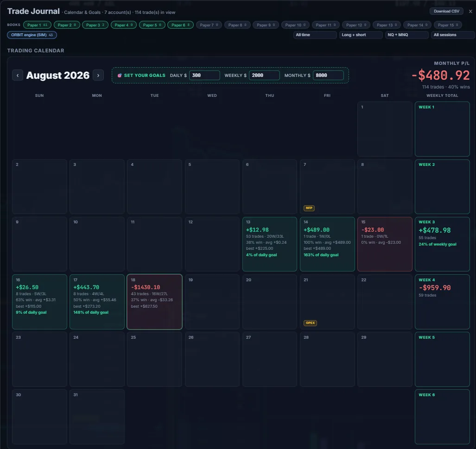Click the DAILY $ goal input
This screenshot has height=449, width=476.
[x=204, y=75]
